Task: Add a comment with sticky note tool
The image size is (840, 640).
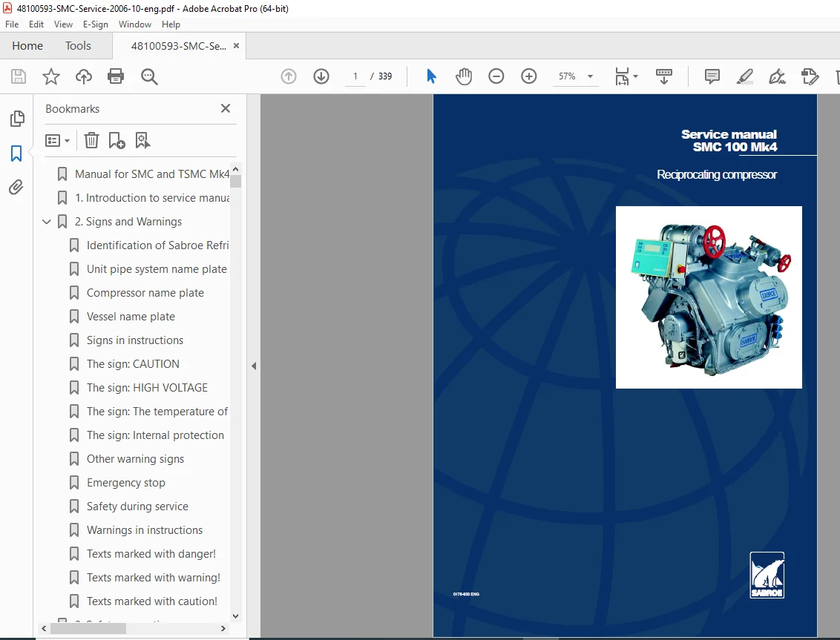Action: point(712,76)
